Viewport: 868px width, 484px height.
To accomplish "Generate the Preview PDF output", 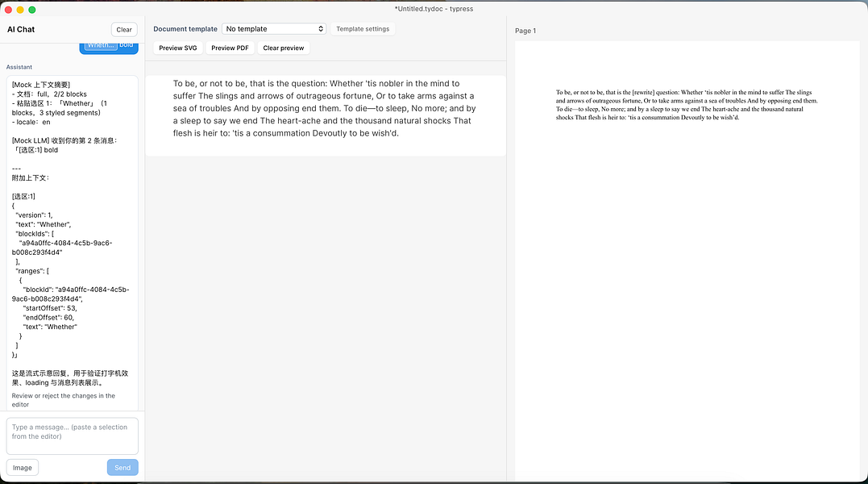I will click(x=230, y=48).
